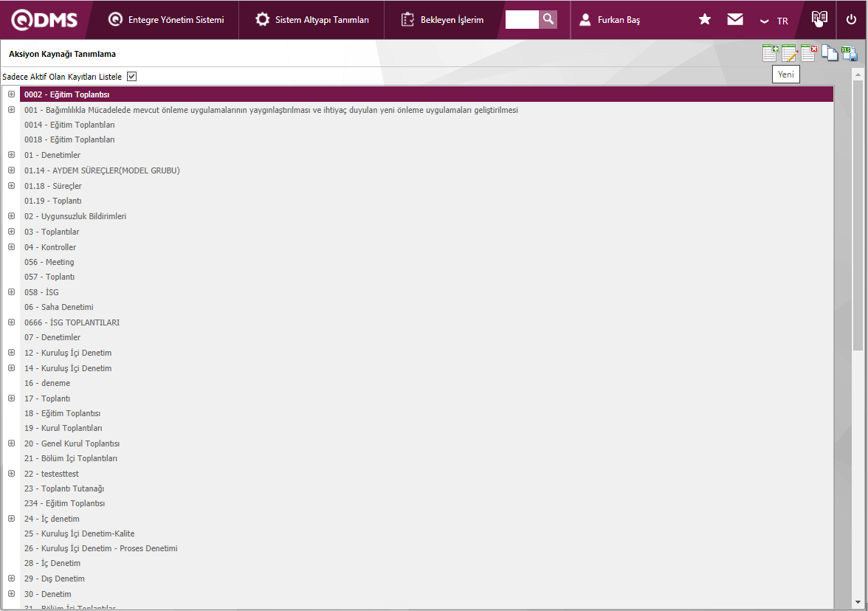Screen dimensions: 868x611
Task: Click the scrollbar down arrow
Action: click(x=858, y=602)
